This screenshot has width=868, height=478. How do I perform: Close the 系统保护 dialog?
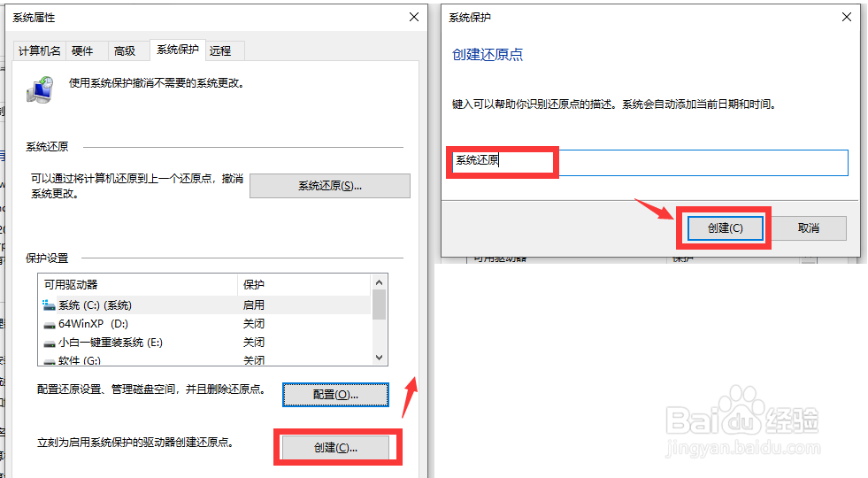[x=847, y=17]
